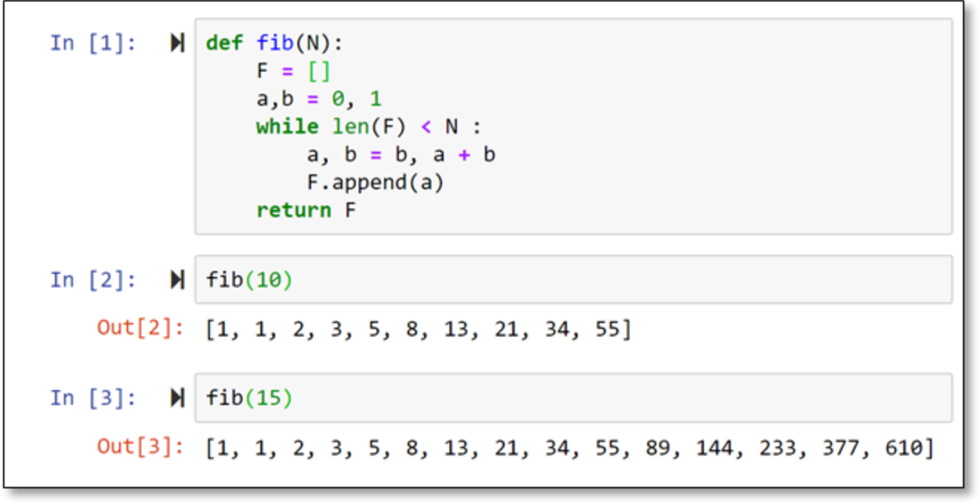This screenshot has height=504, width=980.
Task: Click the run icon beside fib(15)
Action: (177, 398)
